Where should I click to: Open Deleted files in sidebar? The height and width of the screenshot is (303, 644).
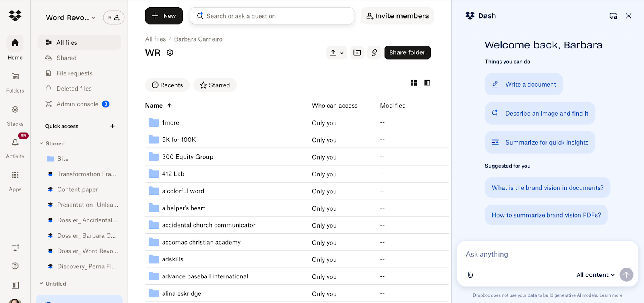click(74, 89)
